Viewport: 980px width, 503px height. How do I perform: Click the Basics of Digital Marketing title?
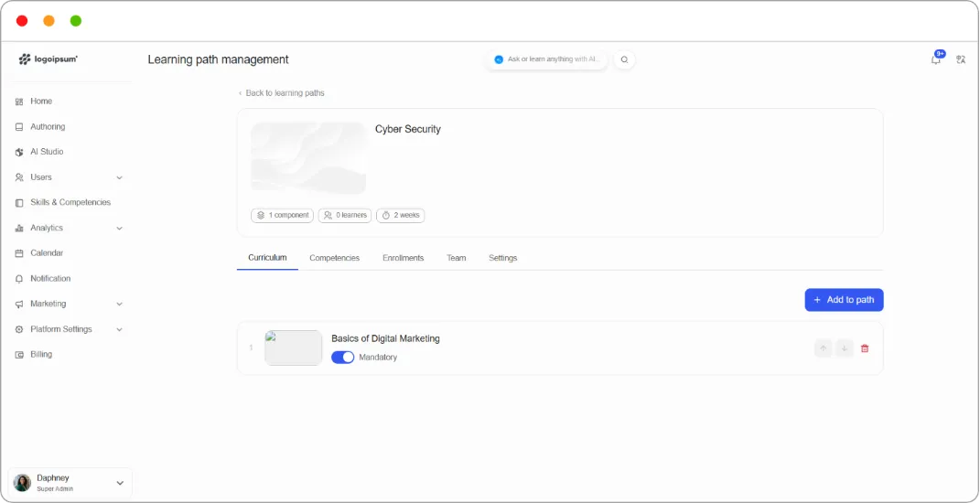[385, 338]
